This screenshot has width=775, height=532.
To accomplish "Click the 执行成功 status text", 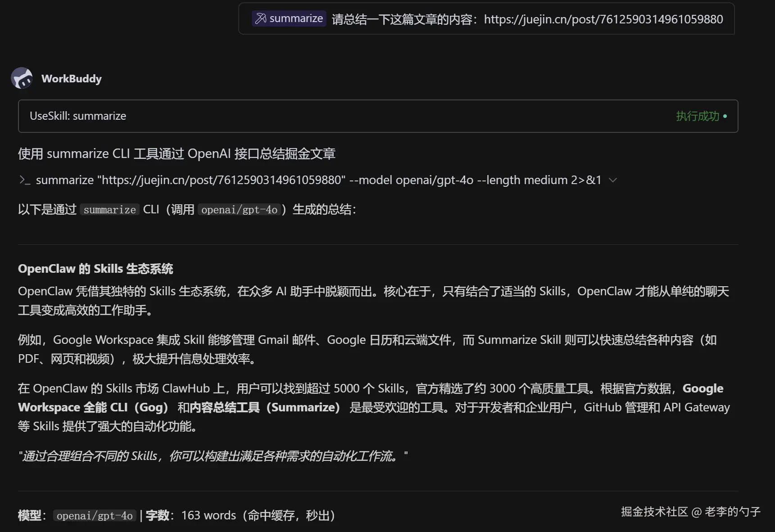I will (698, 116).
